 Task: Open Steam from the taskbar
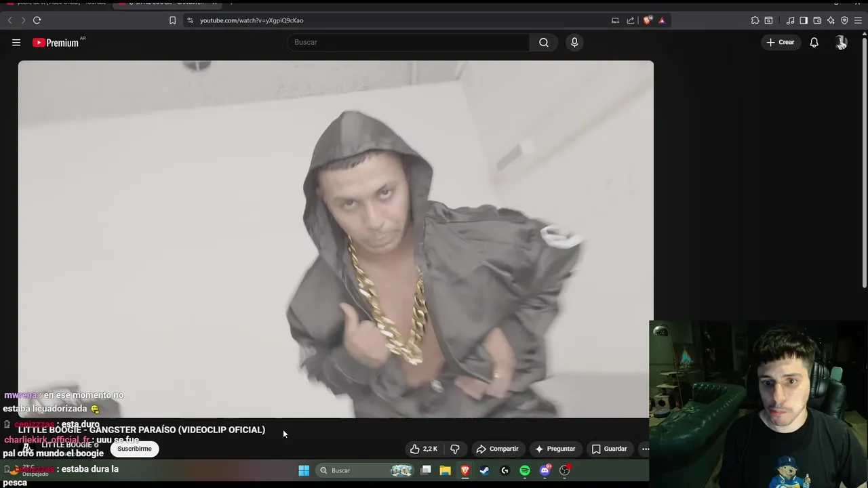(x=485, y=470)
